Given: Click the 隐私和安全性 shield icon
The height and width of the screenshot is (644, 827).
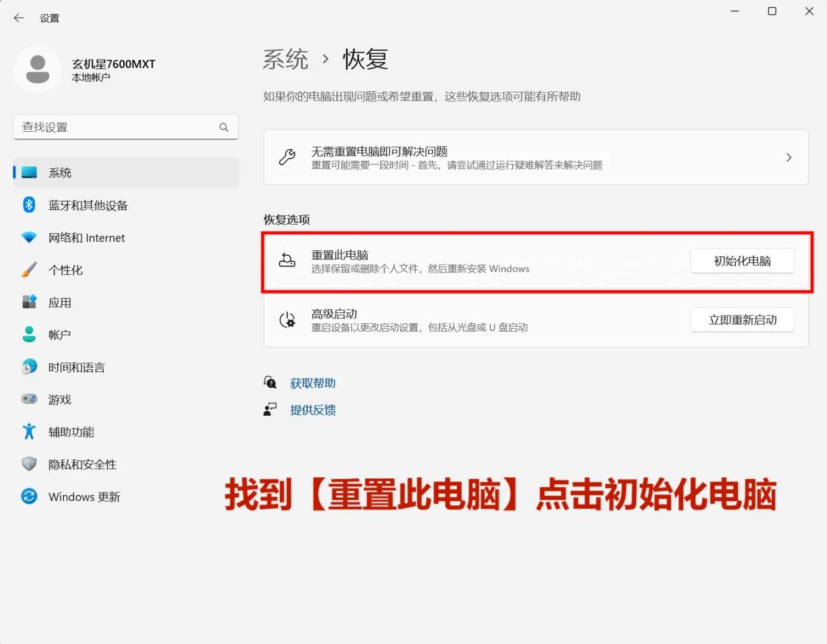Looking at the screenshot, I should (29, 464).
